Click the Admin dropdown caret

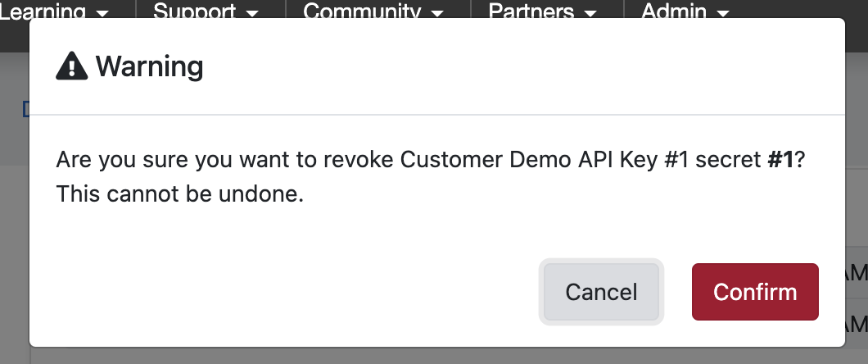[722, 13]
